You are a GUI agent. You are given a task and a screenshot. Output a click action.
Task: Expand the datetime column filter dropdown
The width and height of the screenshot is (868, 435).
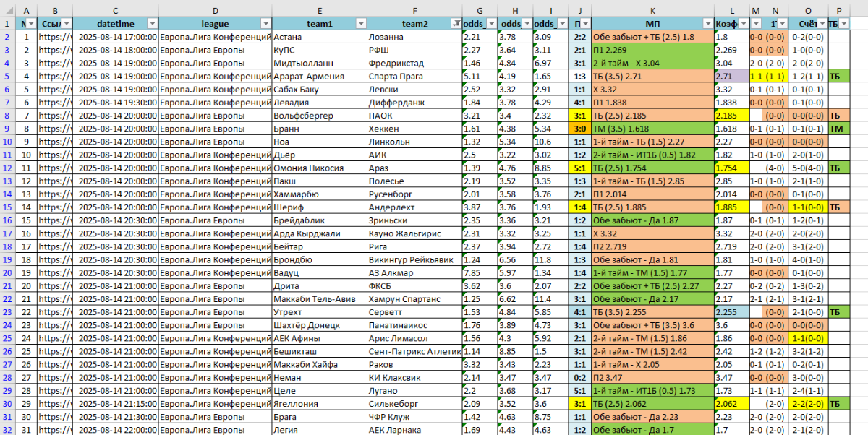152,24
